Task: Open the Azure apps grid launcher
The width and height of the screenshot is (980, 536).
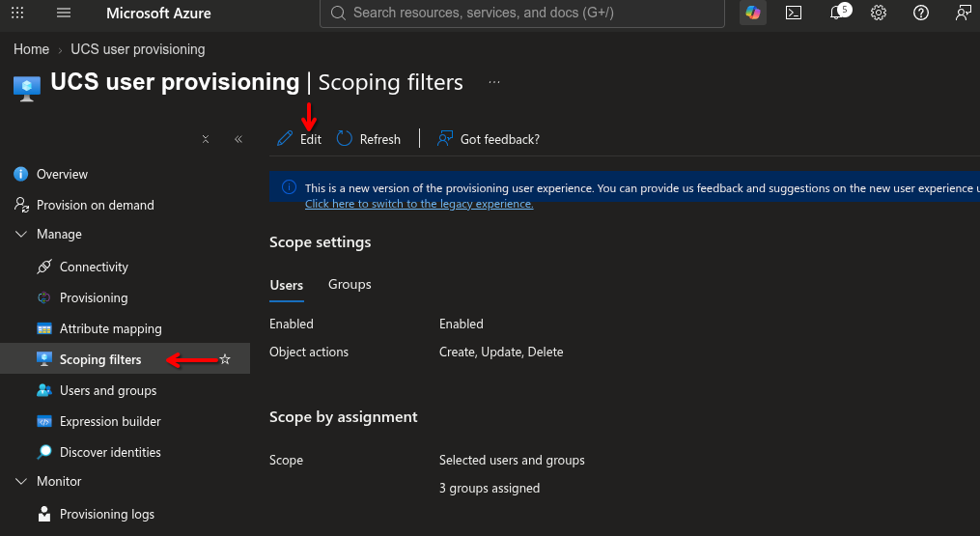Action: [17, 13]
